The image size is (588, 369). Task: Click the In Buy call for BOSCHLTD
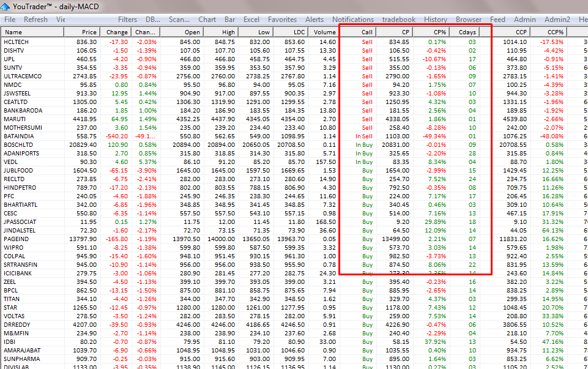pyautogui.click(x=363, y=145)
